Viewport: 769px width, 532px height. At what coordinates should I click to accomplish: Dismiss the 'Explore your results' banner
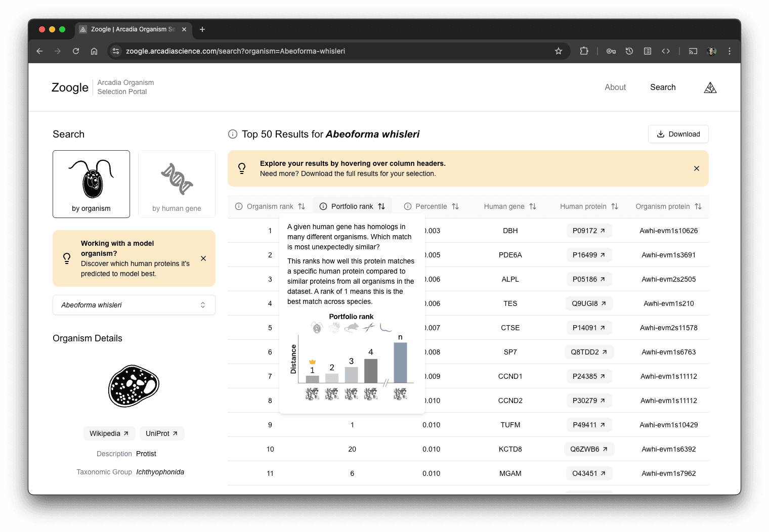(x=696, y=168)
